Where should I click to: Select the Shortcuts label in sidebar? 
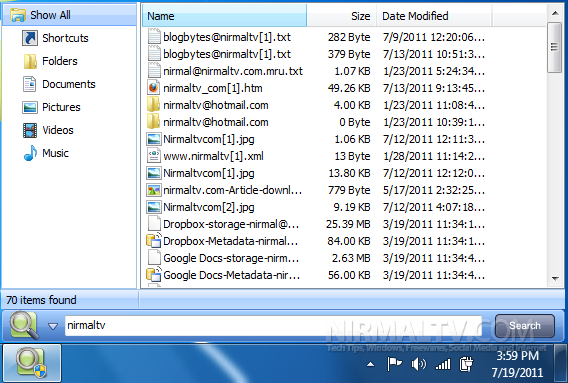click(65, 38)
